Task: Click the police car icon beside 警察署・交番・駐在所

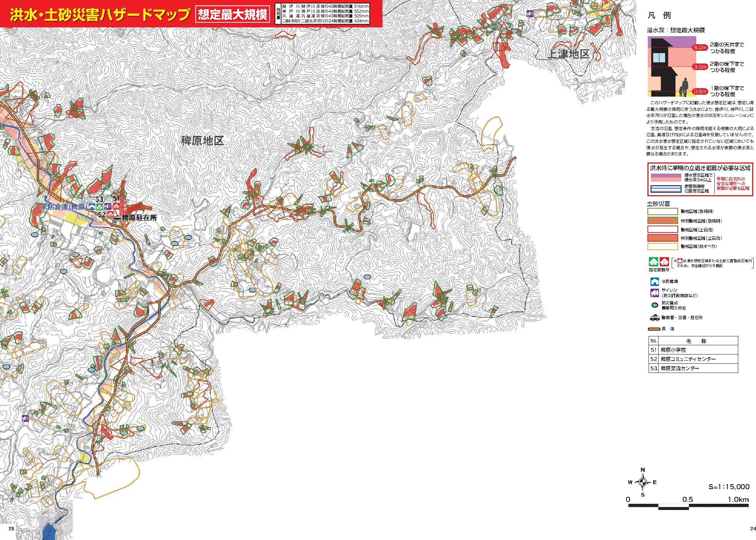Action: tap(655, 318)
